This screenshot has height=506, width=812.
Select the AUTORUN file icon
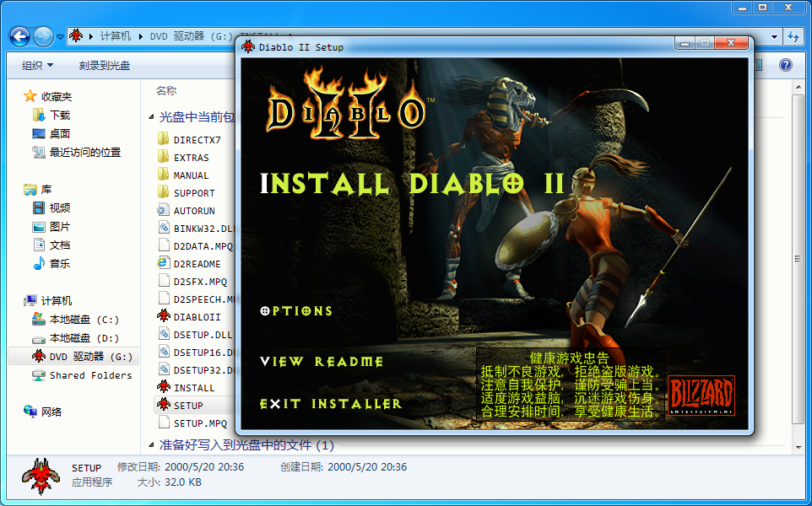pyautogui.click(x=163, y=210)
